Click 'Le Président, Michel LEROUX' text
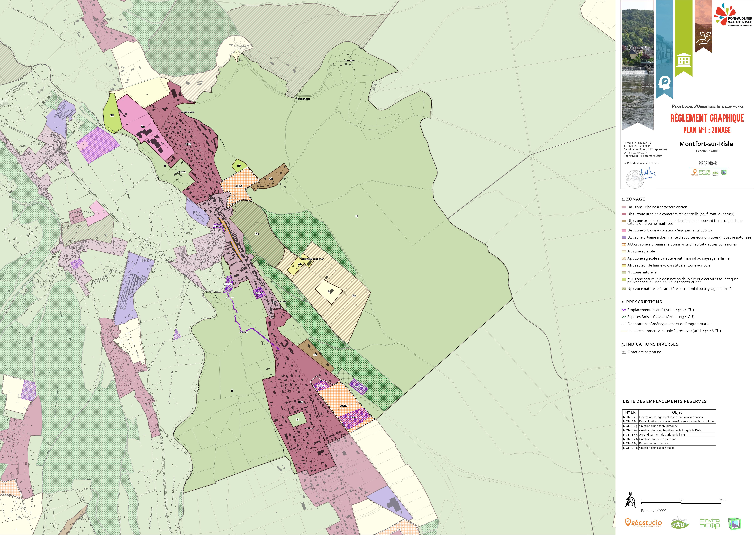 641,163
